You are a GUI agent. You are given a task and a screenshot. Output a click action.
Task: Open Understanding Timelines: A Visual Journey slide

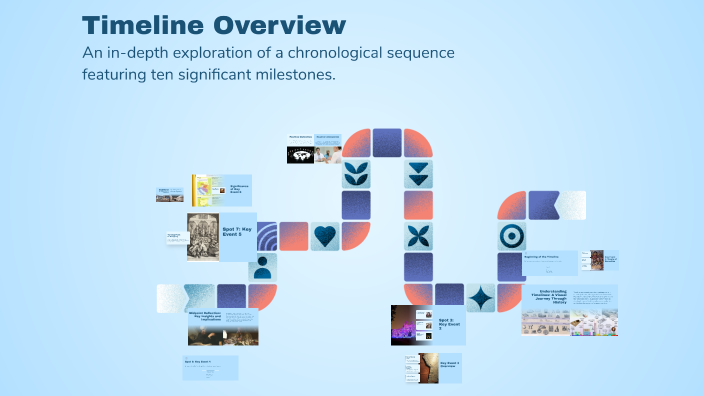[570, 310]
